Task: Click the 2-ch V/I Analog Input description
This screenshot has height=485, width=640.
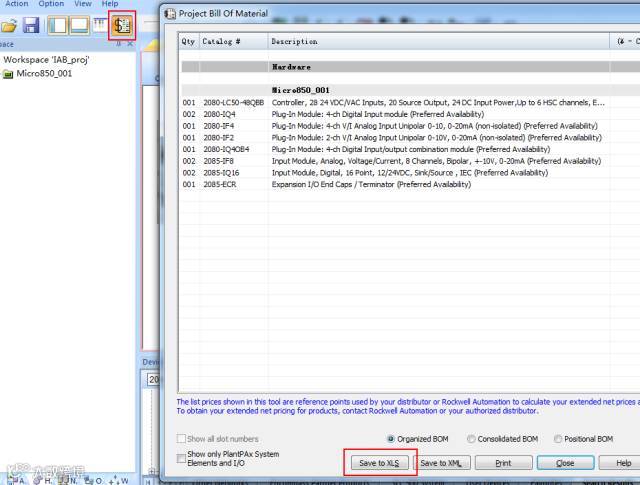Action: [x=437, y=138]
